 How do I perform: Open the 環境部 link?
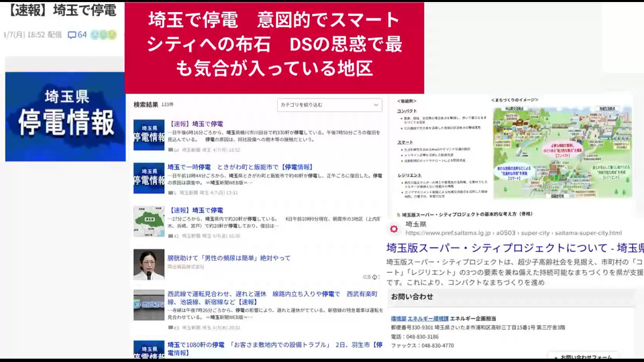398,318
